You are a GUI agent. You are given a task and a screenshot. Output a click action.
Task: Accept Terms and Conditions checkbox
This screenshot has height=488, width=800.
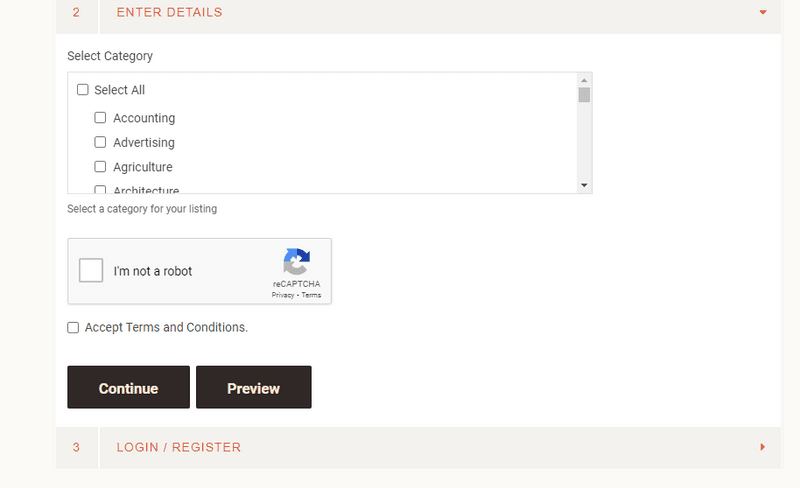[73, 328]
